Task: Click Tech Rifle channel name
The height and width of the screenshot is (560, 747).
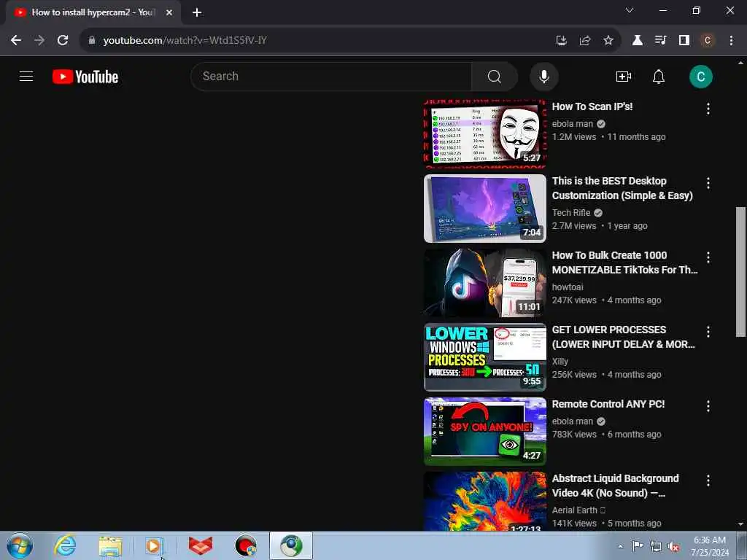Action: point(570,213)
